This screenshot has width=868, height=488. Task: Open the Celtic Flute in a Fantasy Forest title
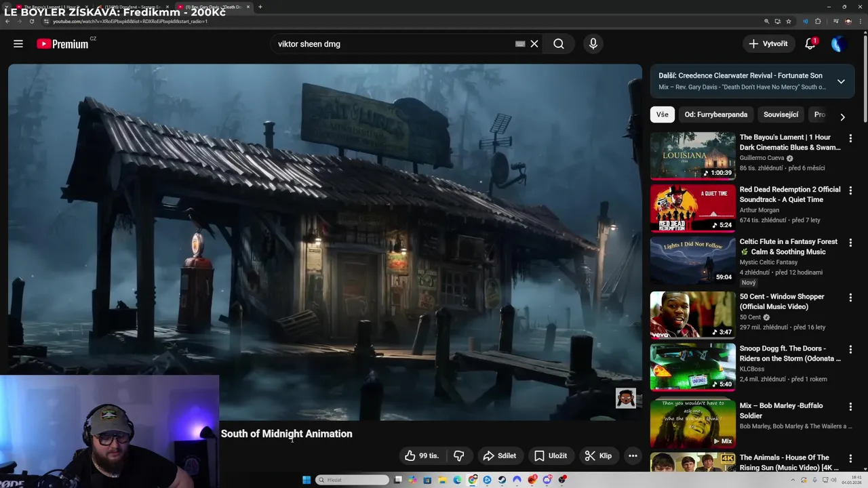(789, 247)
